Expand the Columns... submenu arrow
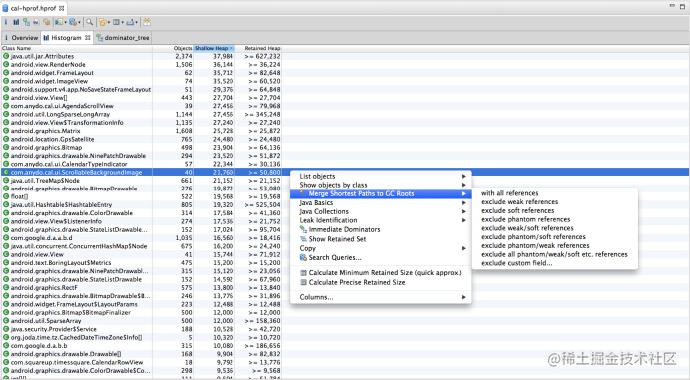Image resolution: width=690 pixels, height=380 pixels. click(x=463, y=297)
